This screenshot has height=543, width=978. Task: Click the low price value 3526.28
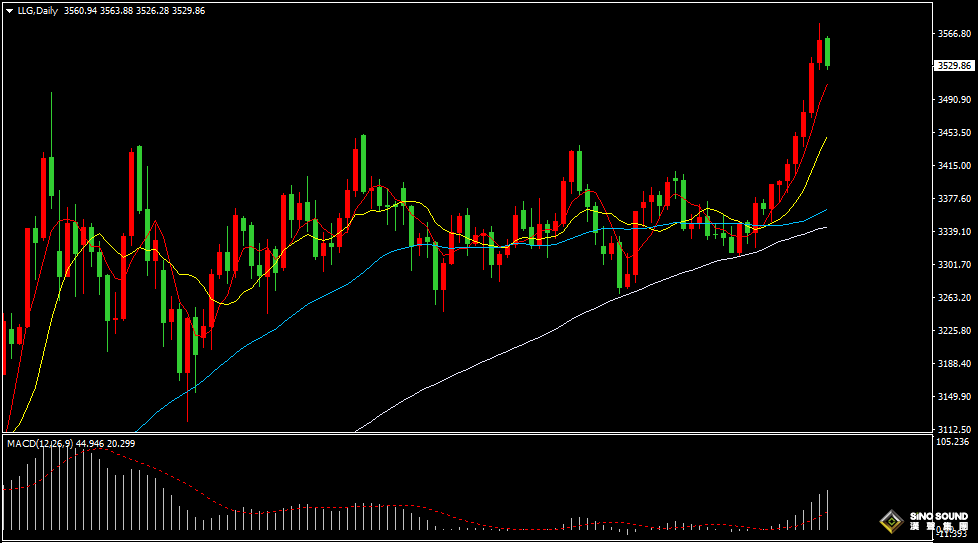(153, 11)
